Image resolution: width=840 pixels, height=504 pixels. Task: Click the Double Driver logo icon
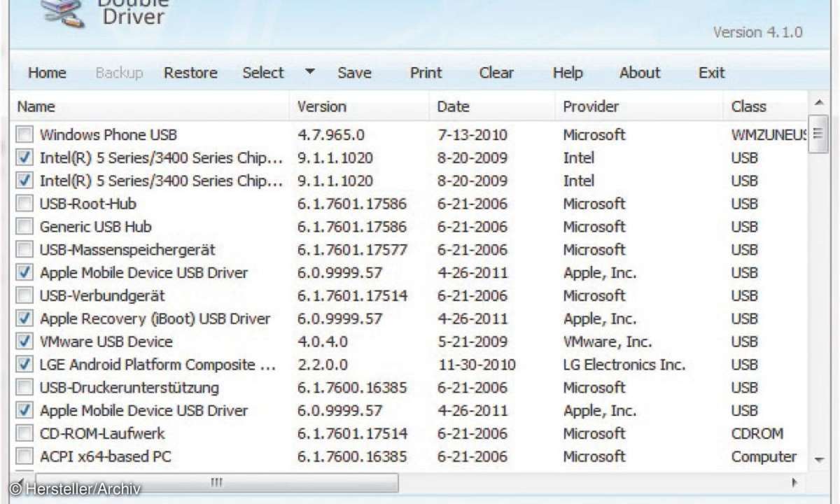pyautogui.click(x=63, y=13)
